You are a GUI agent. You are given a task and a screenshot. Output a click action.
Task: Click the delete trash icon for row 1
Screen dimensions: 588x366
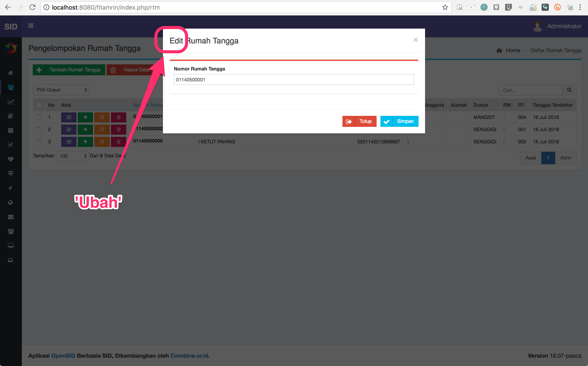point(118,117)
